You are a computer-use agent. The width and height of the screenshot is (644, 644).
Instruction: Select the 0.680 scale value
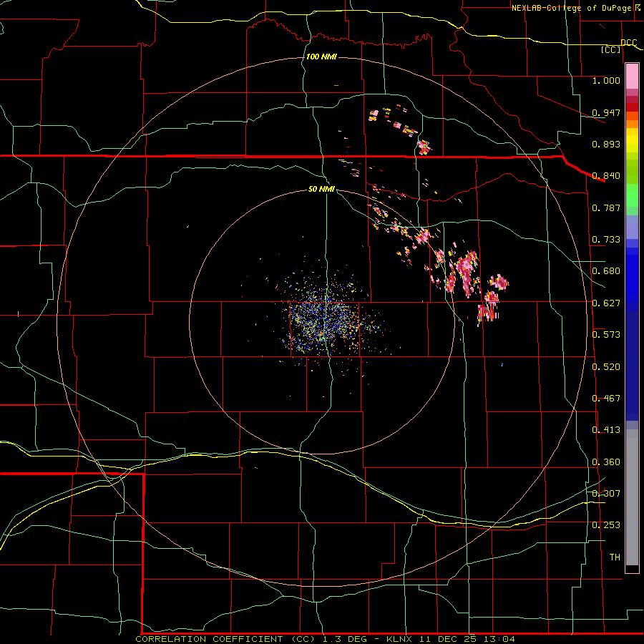606,271
